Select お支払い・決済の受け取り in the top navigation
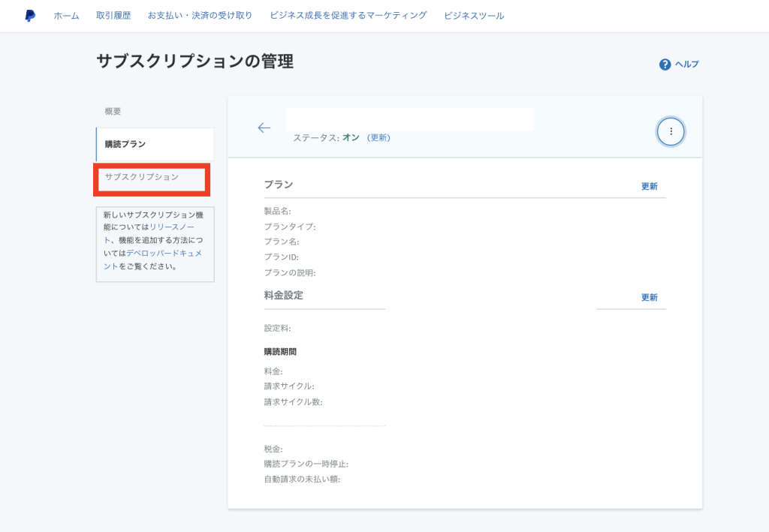769x532 pixels. click(200, 16)
